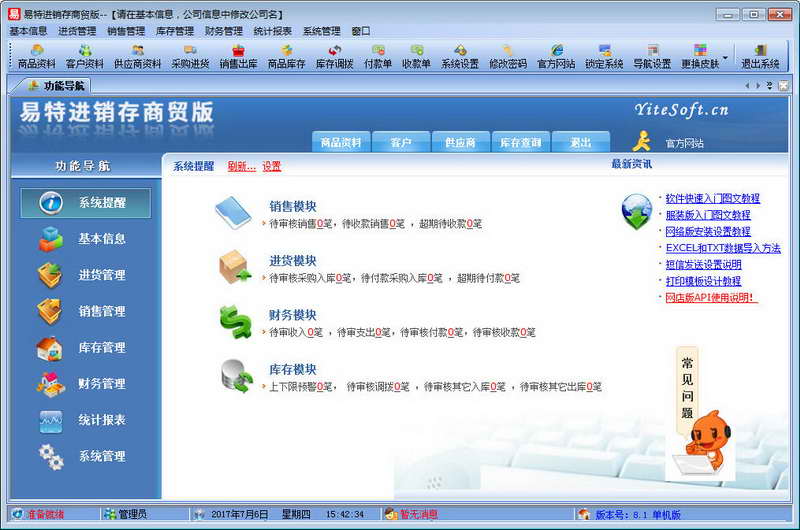
Task: Click 退出系统 toolbar icon
Action: pos(760,57)
